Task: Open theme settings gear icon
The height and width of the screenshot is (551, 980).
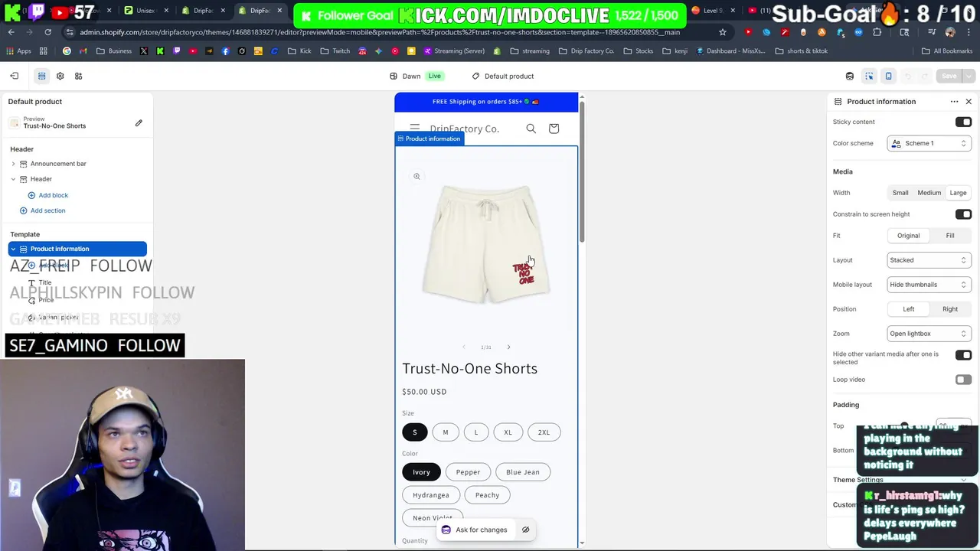Action: click(60, 76)
